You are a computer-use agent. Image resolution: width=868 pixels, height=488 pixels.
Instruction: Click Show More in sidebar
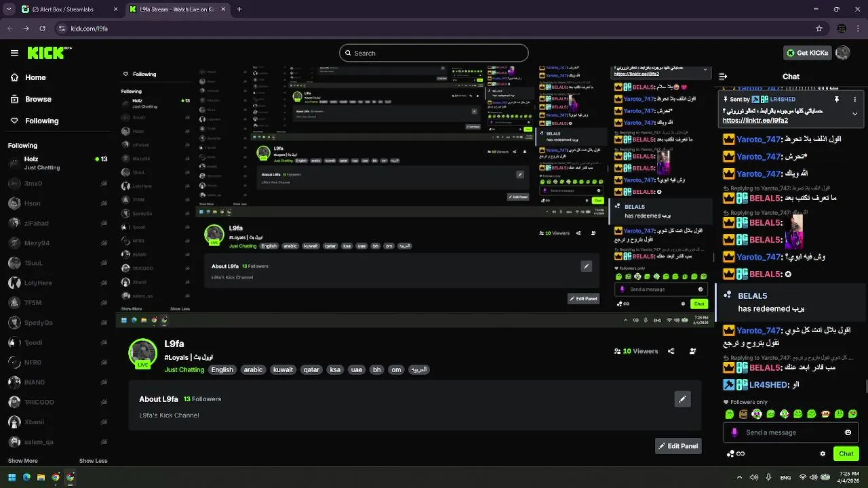tap(22, 461)
